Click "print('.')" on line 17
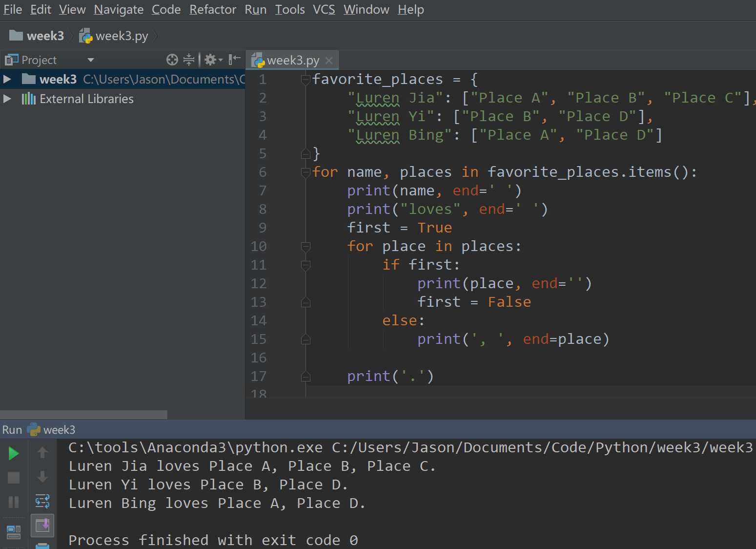 coord(390,376)
